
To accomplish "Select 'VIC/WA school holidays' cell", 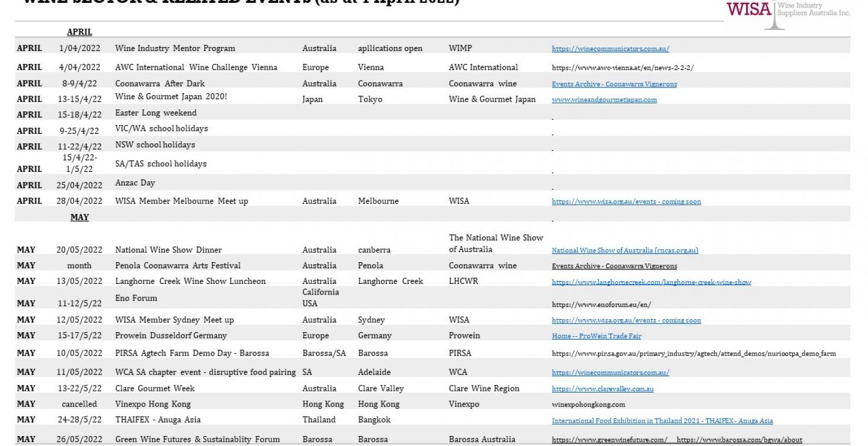I will tap(161, 128).
